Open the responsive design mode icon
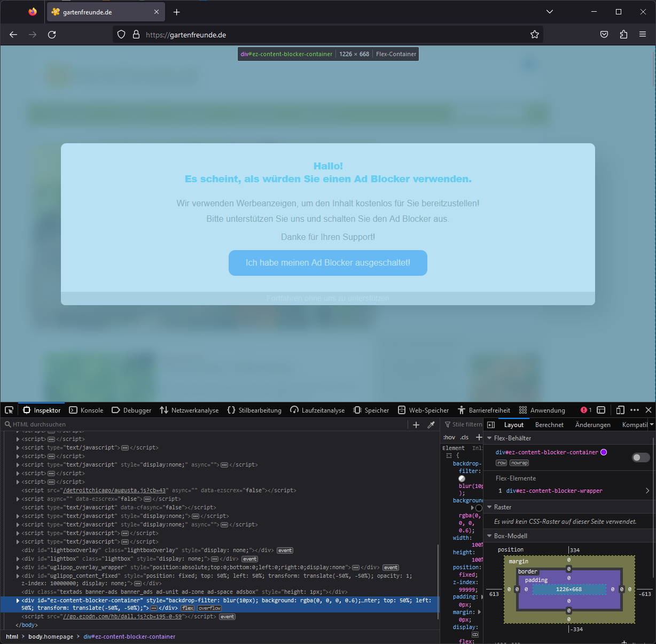 tap(620, 410)
